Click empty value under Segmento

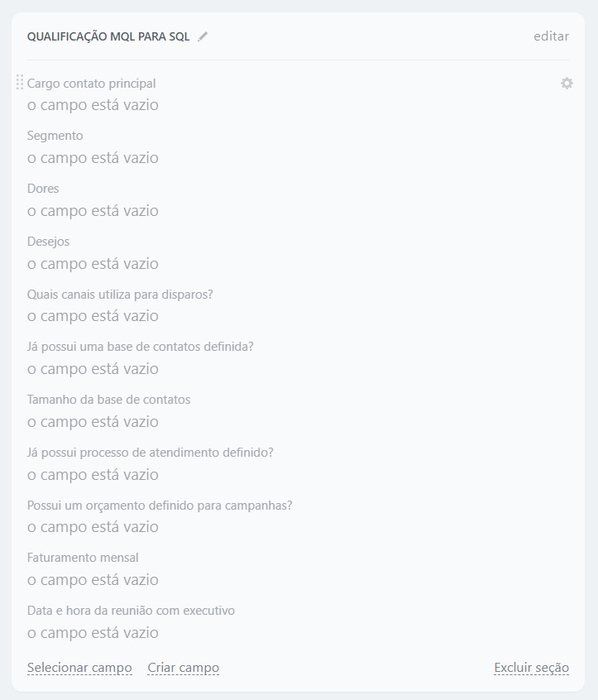click(93, 158)
